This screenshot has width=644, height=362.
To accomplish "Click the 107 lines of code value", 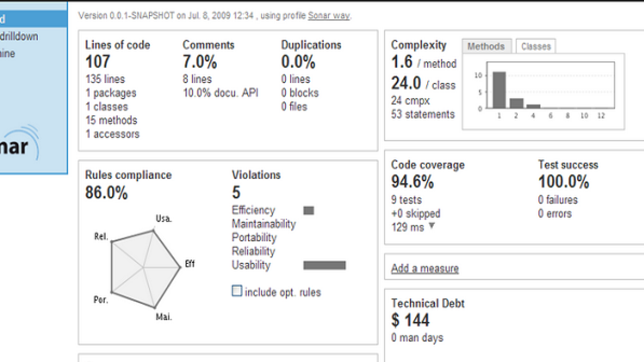I will pos(98,62).
